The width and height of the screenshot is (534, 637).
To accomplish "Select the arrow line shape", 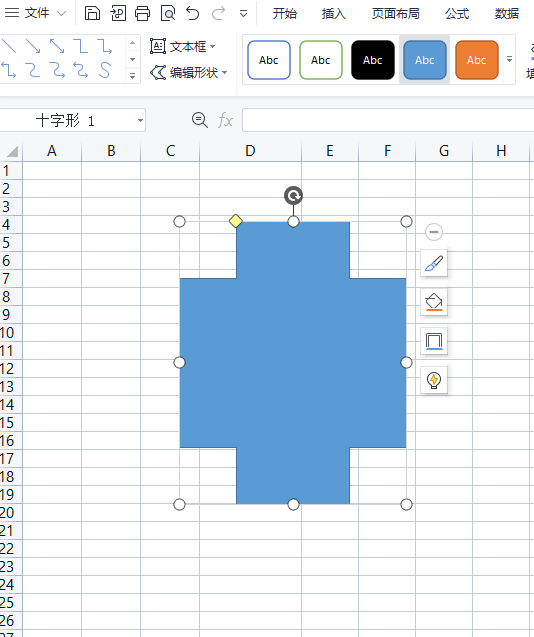I will click(33, 46).
